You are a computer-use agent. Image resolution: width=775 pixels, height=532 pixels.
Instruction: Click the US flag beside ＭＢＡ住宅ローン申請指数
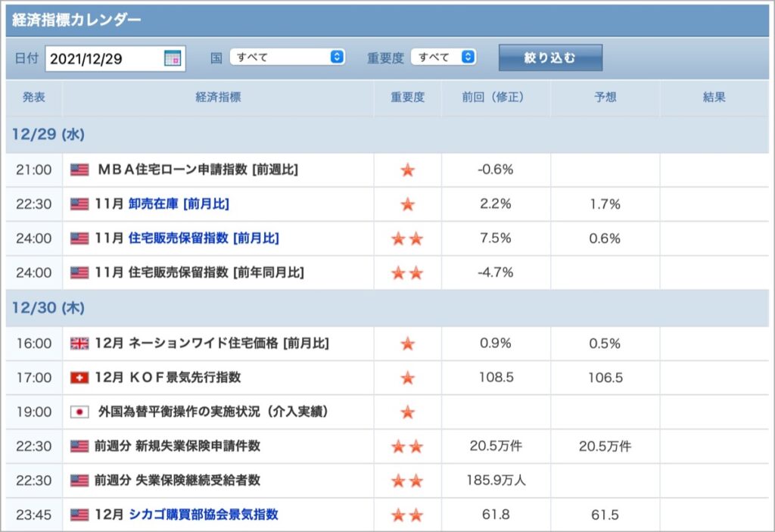79,170
